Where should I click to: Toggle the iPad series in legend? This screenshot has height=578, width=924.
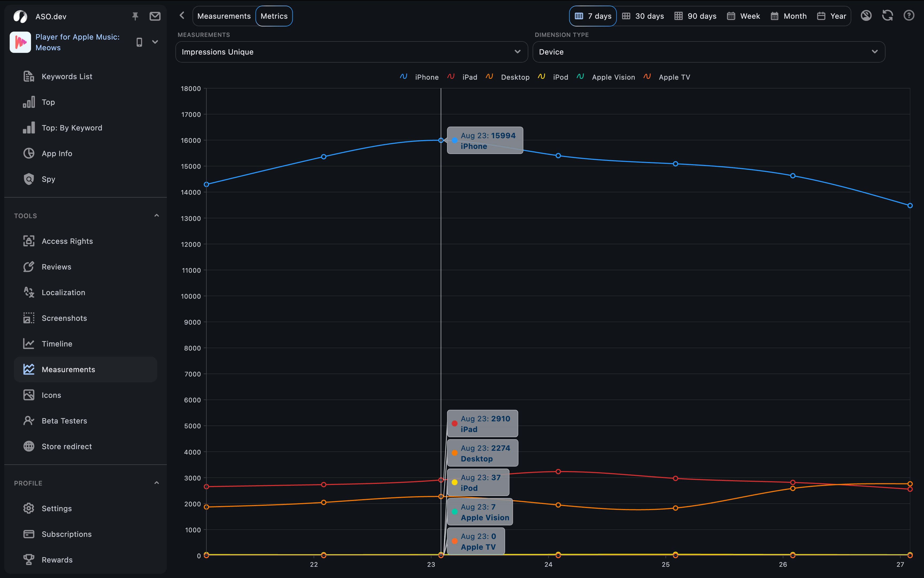point(462,77)
